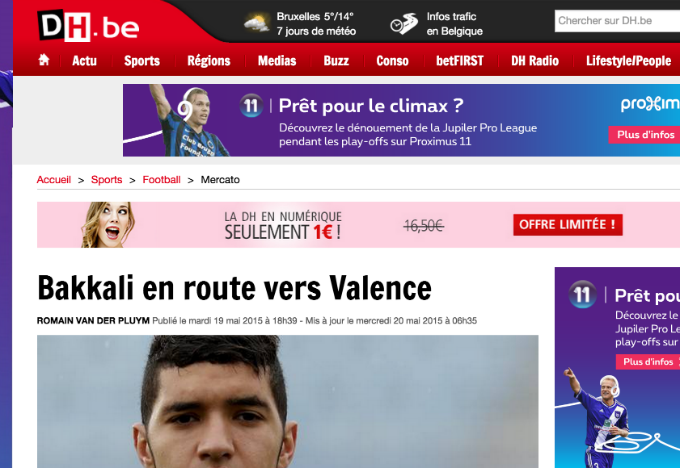This screenshot has height=468, width=680.
Task: Click the 7 jours de météo link
Action: [x=316, y=31]
